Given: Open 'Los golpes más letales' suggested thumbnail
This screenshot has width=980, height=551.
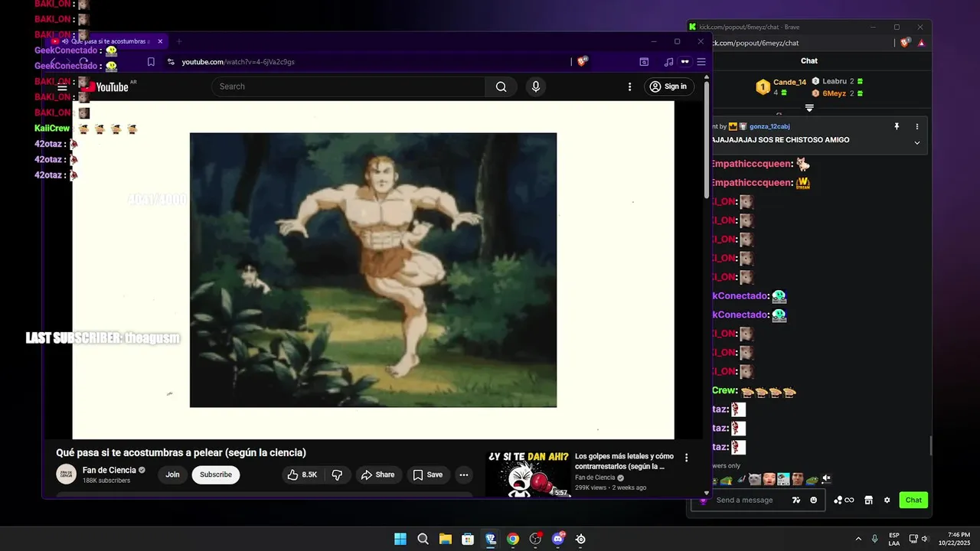Looking at the screenshot, I should point(528,474).
